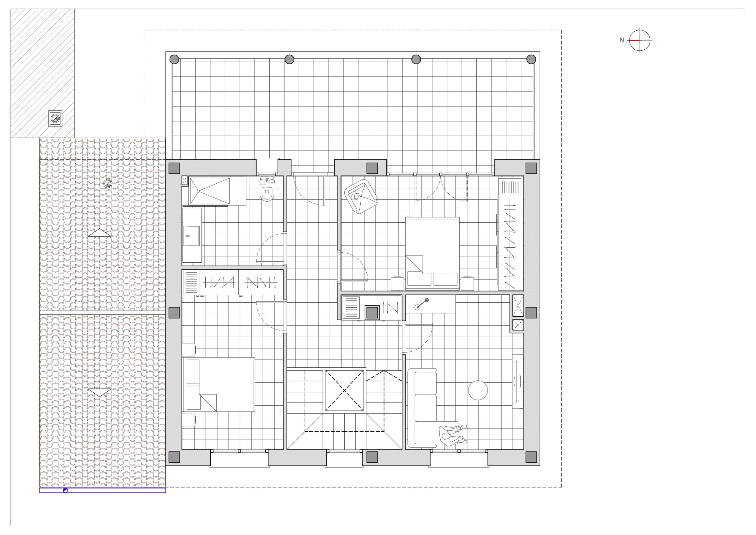756x535 pixels.
Task: Click the wall-mounted TV unit in the living room
Action: 517,381
